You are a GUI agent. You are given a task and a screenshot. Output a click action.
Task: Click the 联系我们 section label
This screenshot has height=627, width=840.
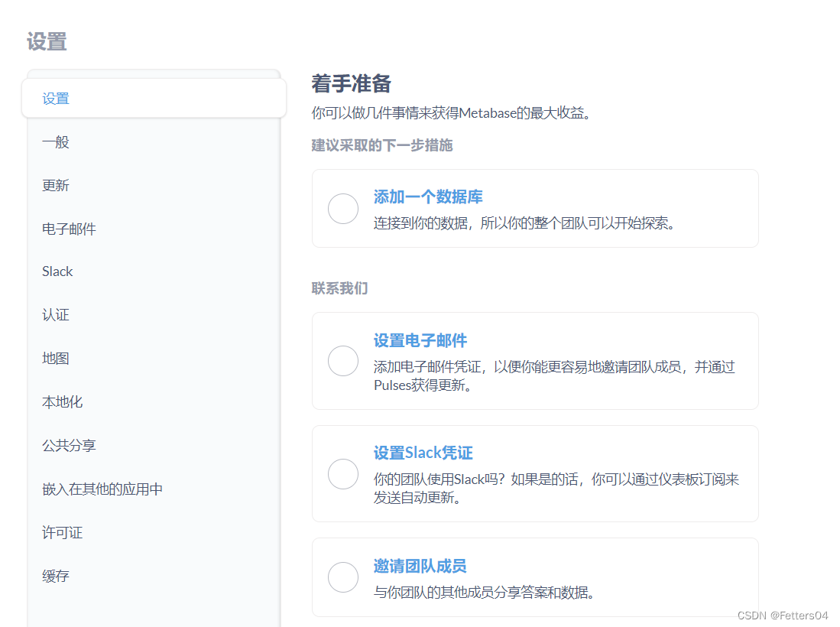point(339,288)
